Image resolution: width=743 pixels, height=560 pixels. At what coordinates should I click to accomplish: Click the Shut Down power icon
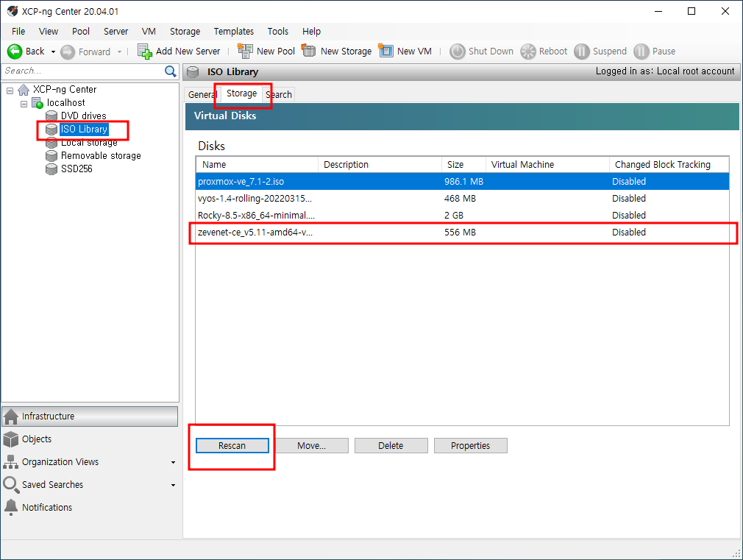tap(458, 52)
